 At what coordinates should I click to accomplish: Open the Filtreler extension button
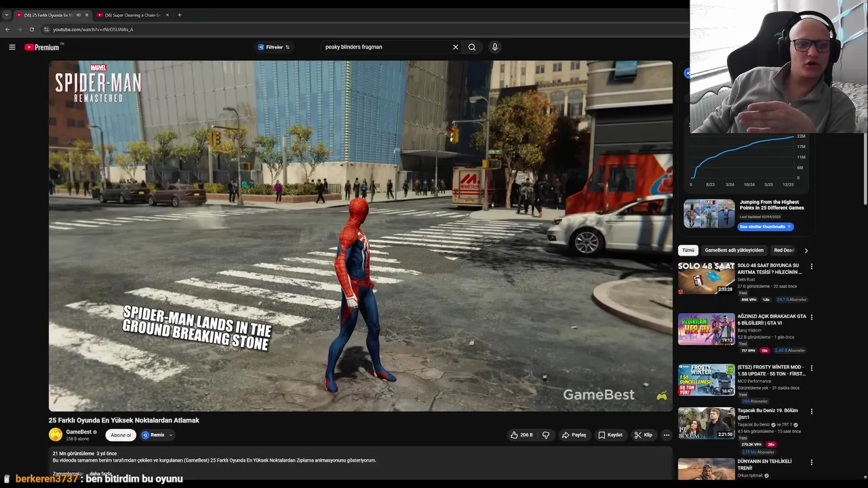274,47
